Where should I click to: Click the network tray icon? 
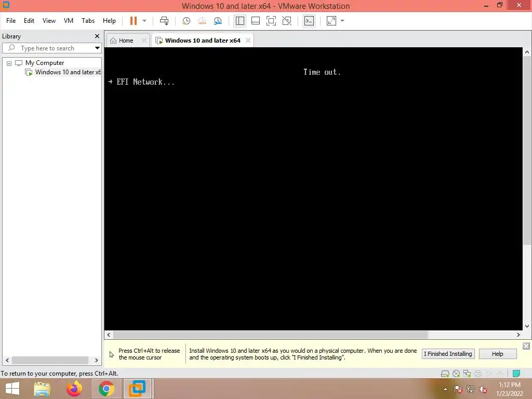(x=471, y=389)
